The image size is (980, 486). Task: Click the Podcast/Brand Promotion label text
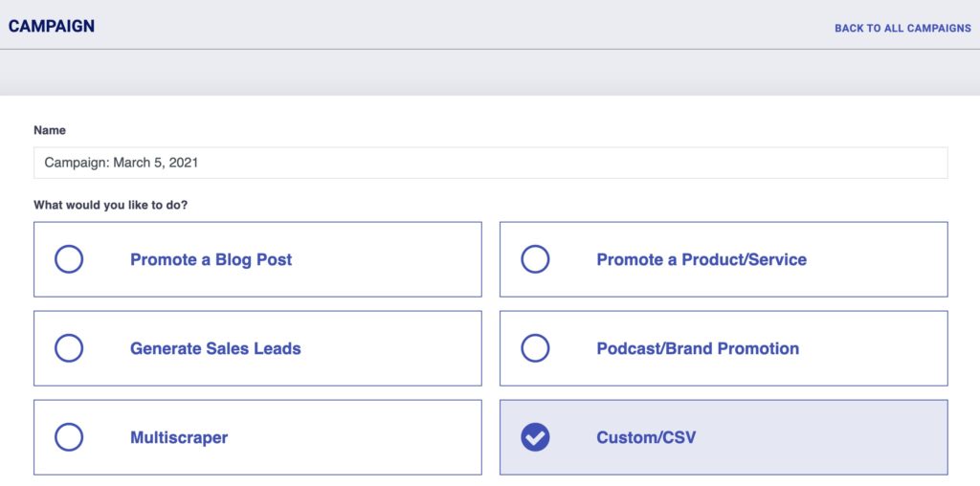point(698,348)
